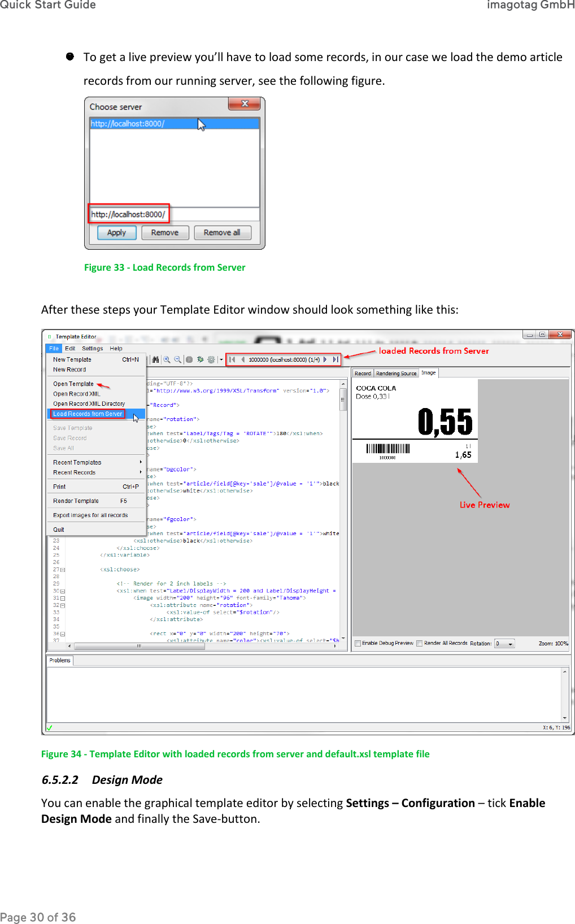This screenshot has height=924, width=575.
Task: Go to previous record arrow
Action: [x=243, y=359]
